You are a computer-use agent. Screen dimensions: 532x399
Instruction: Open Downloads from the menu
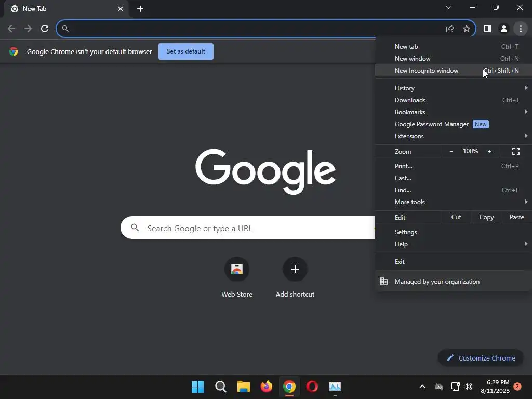(x=453, y=100)
